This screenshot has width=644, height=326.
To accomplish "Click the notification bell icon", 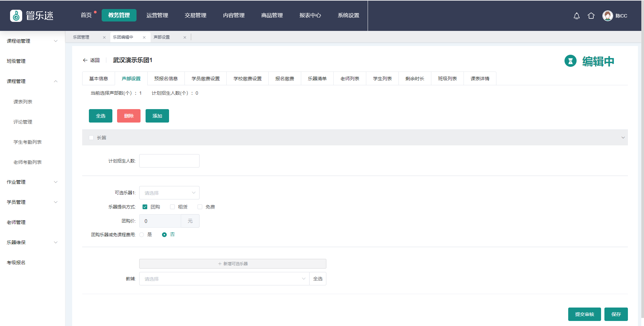I will coord(576,16).
